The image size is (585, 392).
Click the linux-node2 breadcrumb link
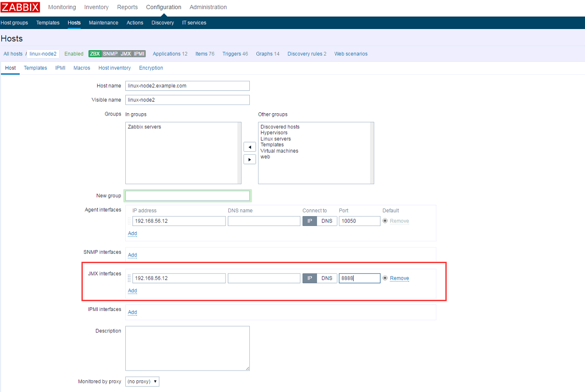[43, 54]
